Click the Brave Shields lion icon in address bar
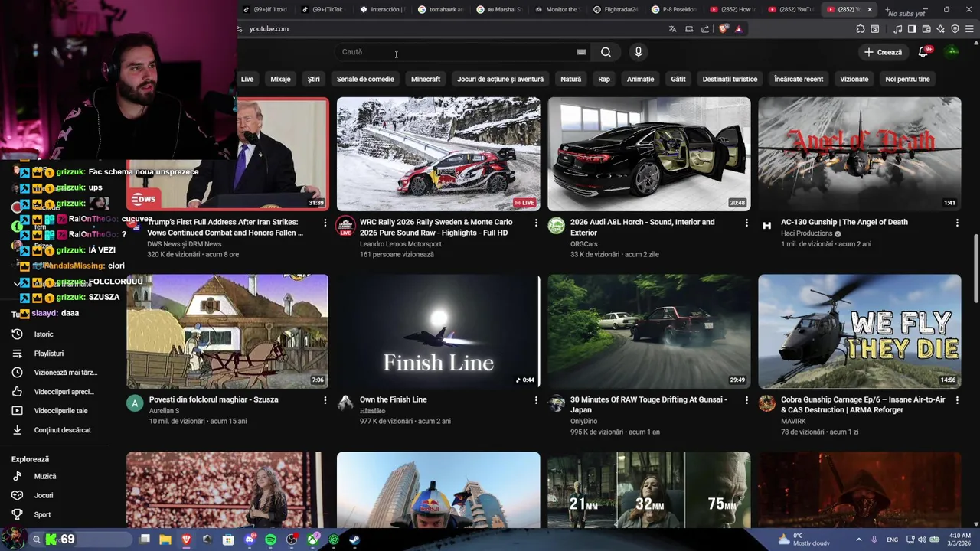980x551 pixels. (724, 29)
